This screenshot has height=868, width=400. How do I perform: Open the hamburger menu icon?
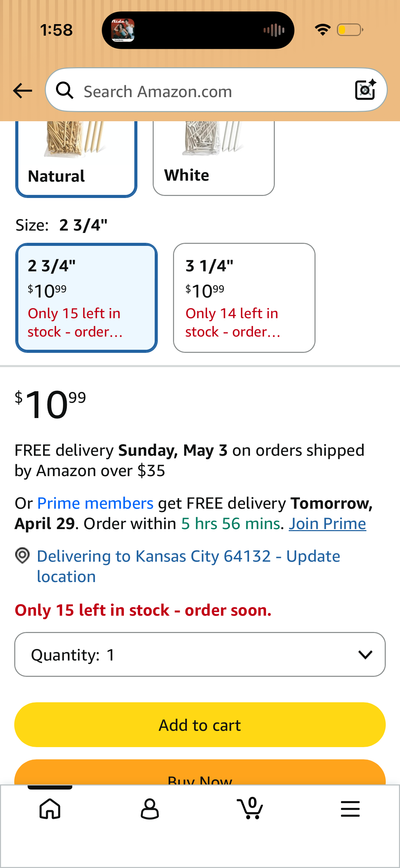click(x=350, y=809)
